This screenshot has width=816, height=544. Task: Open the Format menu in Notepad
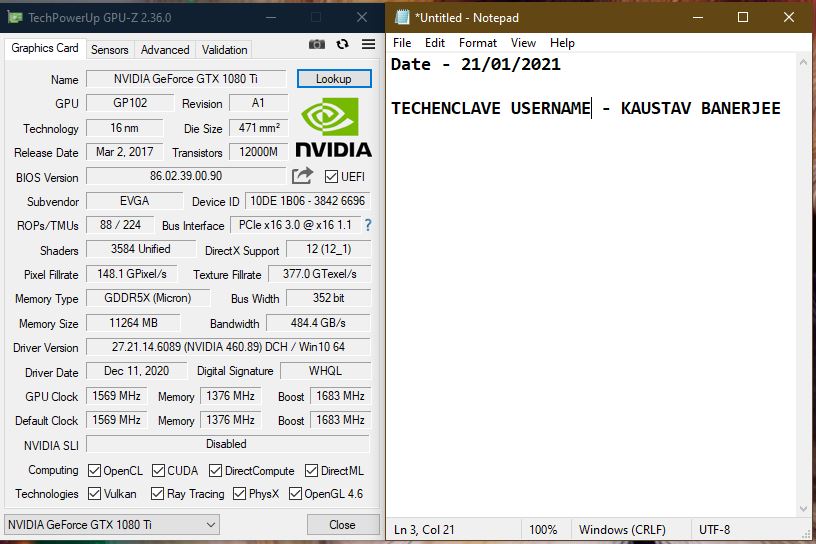coord(478,43)
